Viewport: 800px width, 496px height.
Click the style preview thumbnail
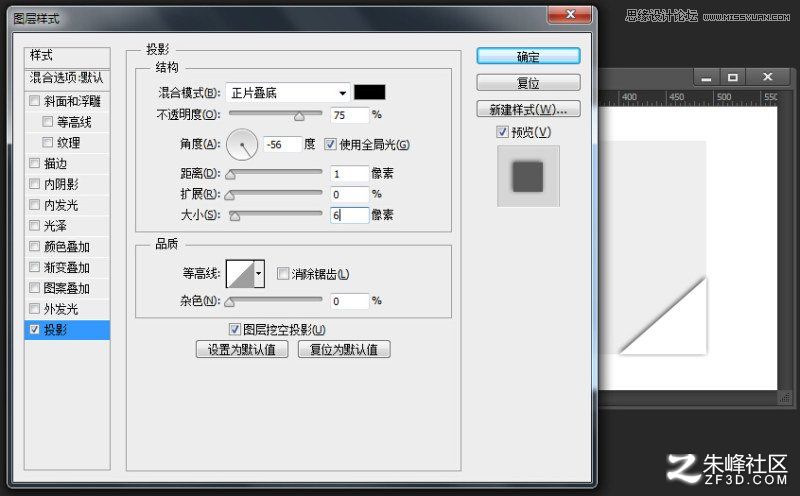tap(528, 176)
